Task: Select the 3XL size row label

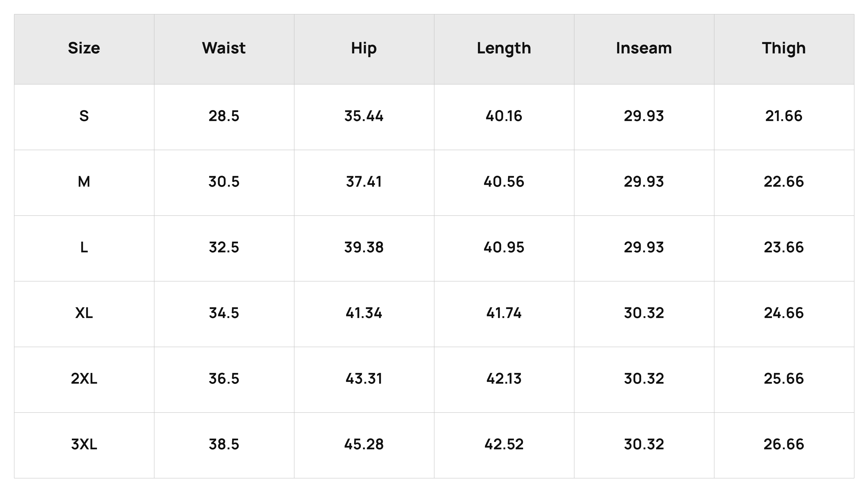Action: point(84,444)
